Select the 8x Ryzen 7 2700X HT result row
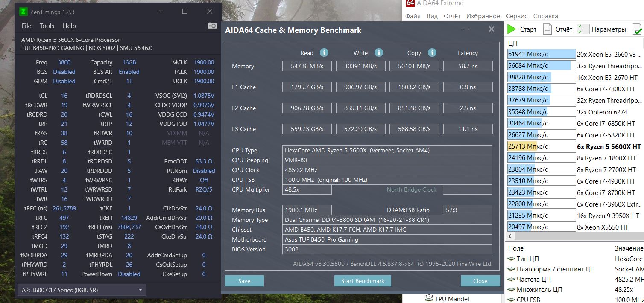The width and height of the screenshot is (644, 303). (575, 169)
